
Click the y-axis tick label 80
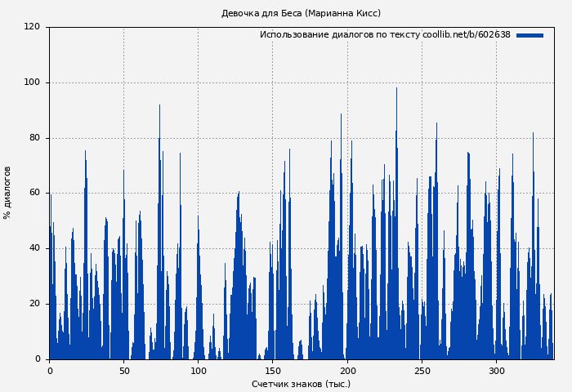(34, 138)
